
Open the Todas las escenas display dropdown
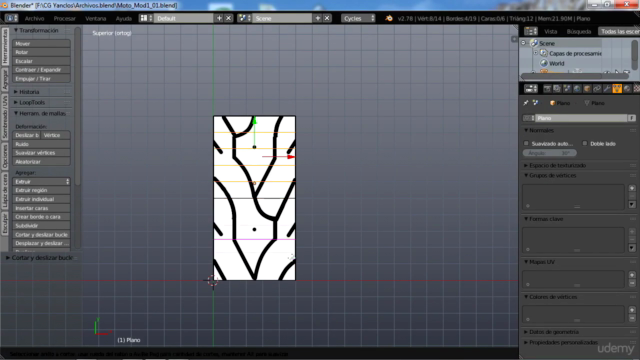click(619, 31)
